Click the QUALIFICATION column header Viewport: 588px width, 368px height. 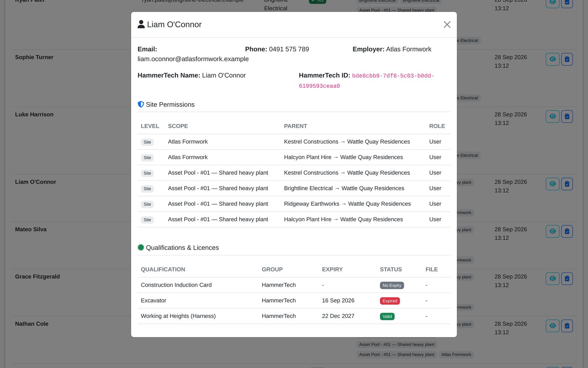(163, 269)
